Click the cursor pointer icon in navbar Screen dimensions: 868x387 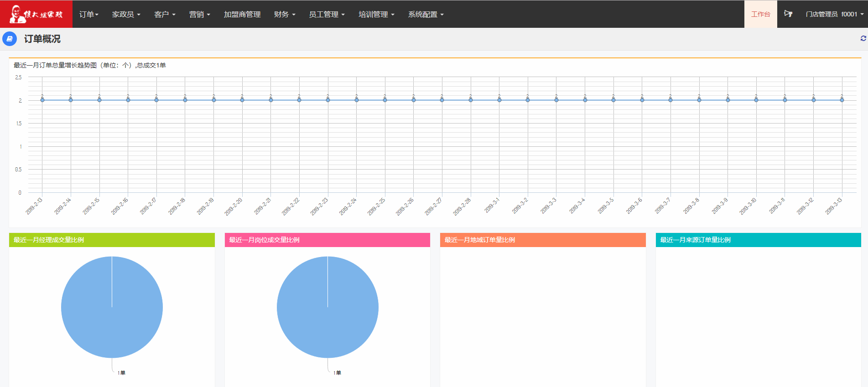tap(788, 14)
